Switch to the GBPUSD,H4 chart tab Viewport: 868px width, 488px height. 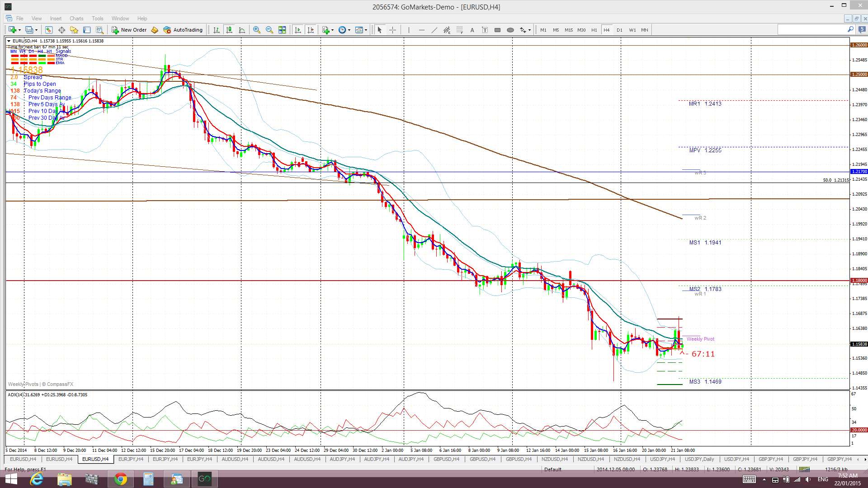tap(446, 459)
